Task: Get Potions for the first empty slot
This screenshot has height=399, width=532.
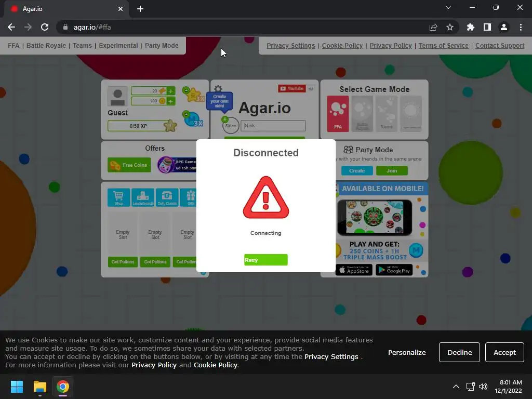Action: [x=123, y=262]
